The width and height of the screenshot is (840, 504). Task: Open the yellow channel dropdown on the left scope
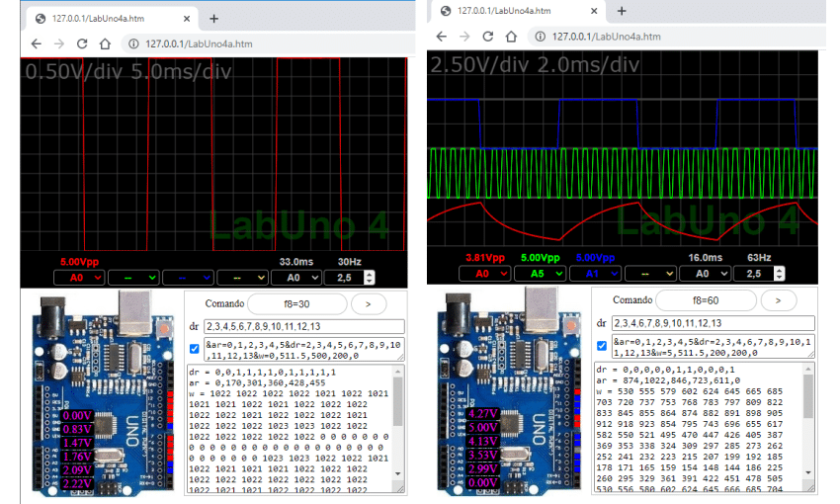coord(241,278)
